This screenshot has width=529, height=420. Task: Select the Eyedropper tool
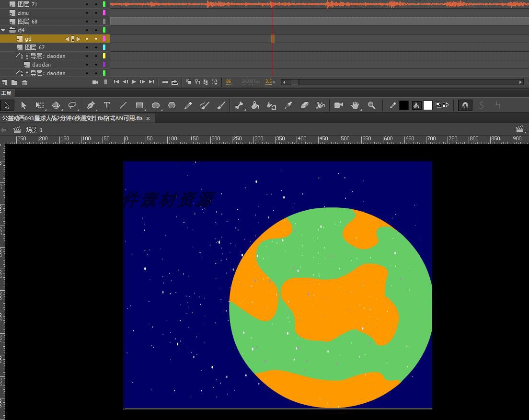click(288, 105)
